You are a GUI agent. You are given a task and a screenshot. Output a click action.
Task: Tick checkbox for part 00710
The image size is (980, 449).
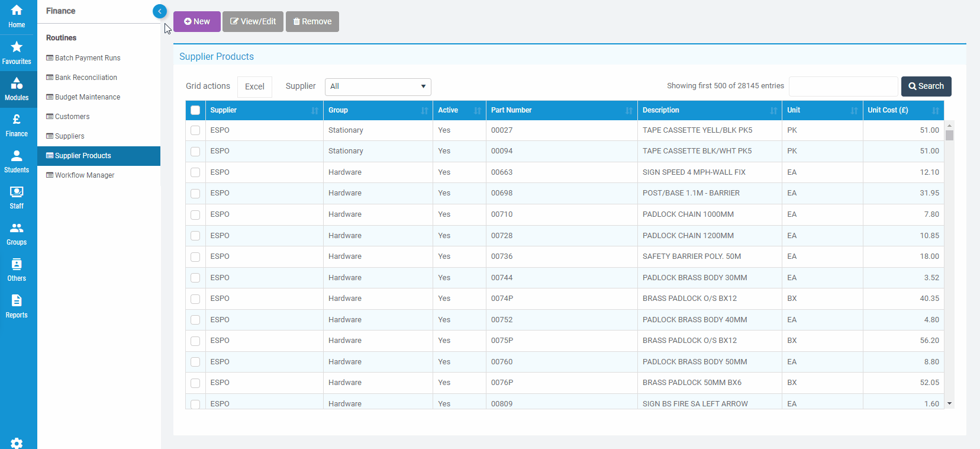(195, 214)
